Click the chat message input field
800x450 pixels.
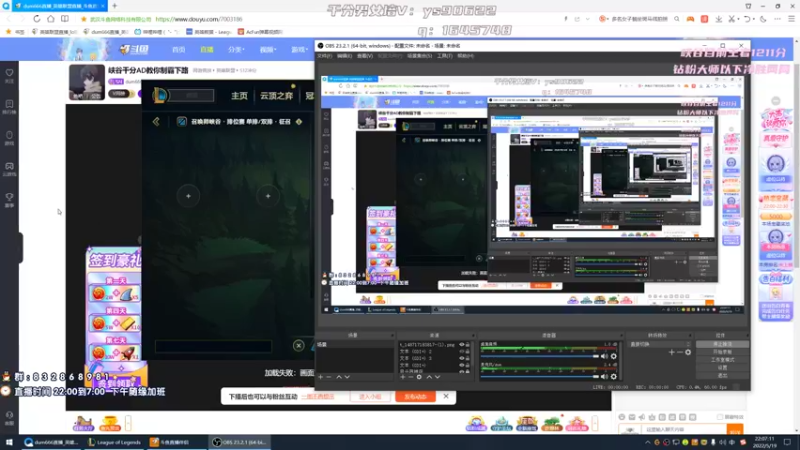684,430
